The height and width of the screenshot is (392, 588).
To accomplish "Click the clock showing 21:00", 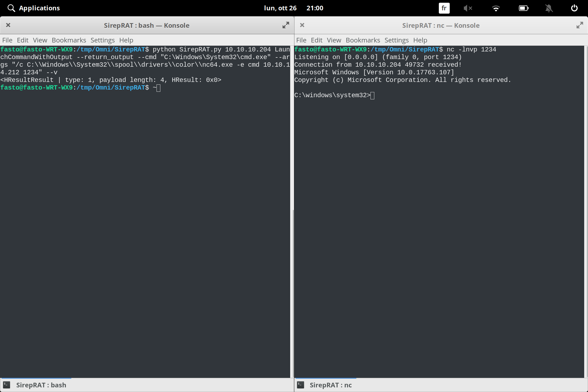I will tap(315, 8).
